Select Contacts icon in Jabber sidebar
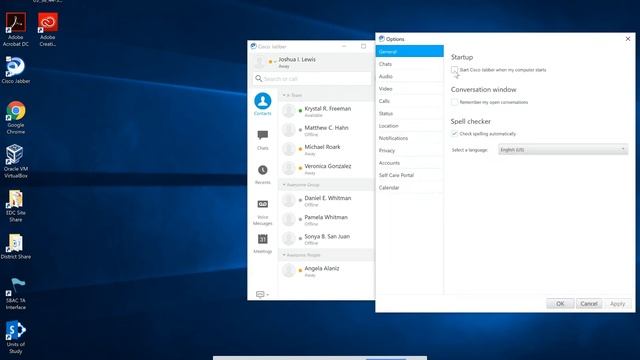 pyautogui.click(x=262, y=101)
